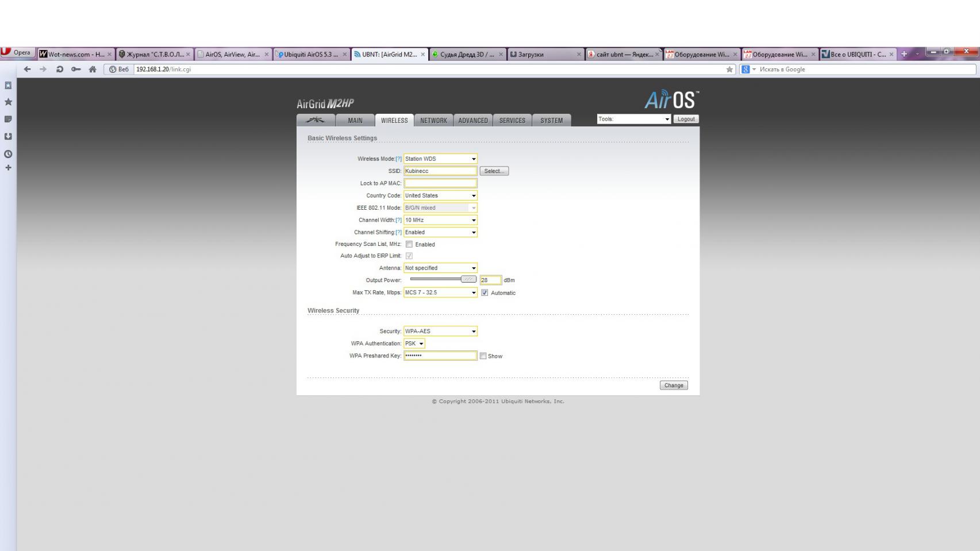The width and height of the screenshot is (980, 551).
Task: Open the Tools dropdown
Action: [x=634, y=119]
